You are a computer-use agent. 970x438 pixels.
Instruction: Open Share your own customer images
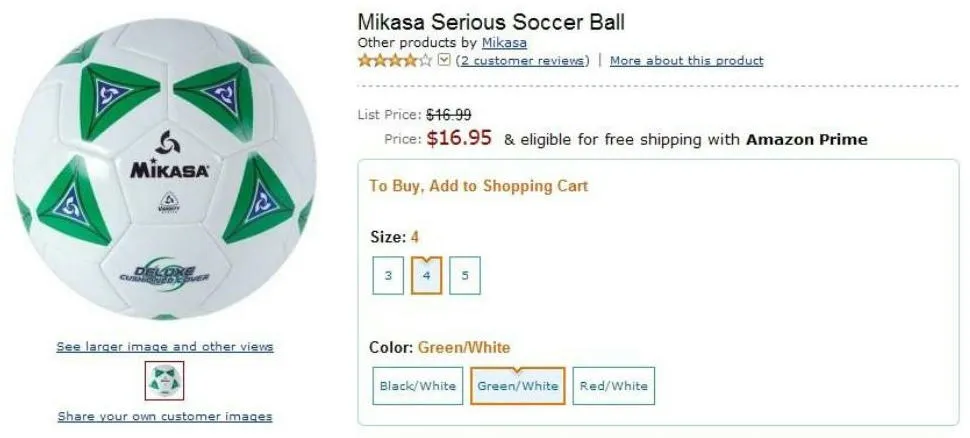coord(165,416)
